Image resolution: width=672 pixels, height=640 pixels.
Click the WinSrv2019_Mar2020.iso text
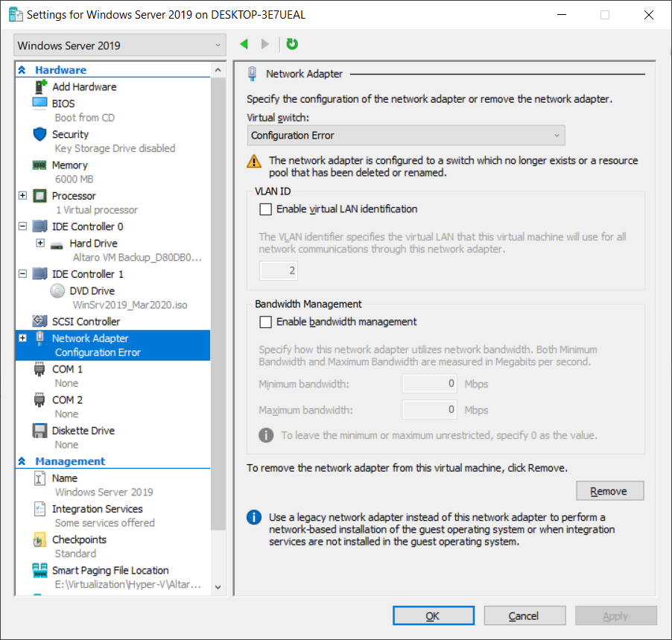click(130, 305)
